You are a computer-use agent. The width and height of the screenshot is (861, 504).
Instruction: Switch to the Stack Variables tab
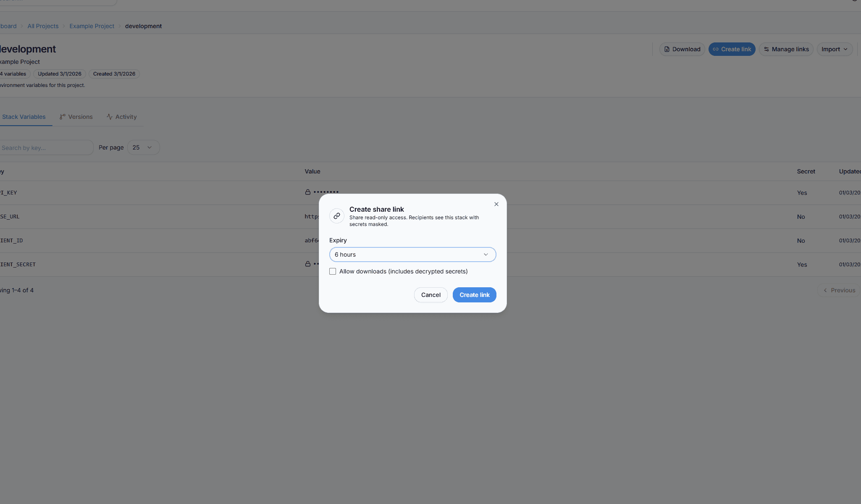(23, 116)
